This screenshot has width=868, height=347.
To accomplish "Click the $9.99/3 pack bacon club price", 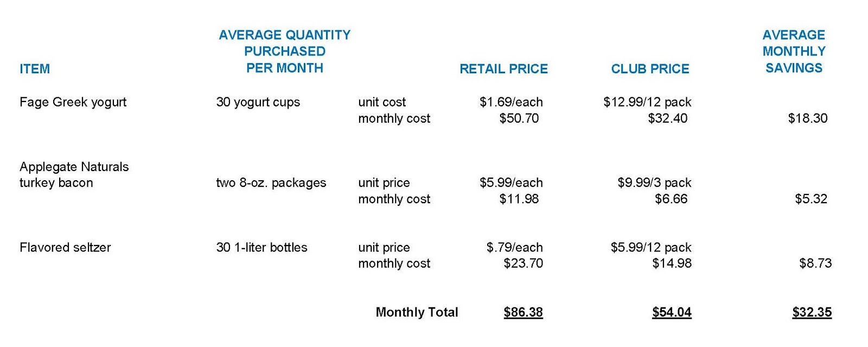I will click(654, 183).
